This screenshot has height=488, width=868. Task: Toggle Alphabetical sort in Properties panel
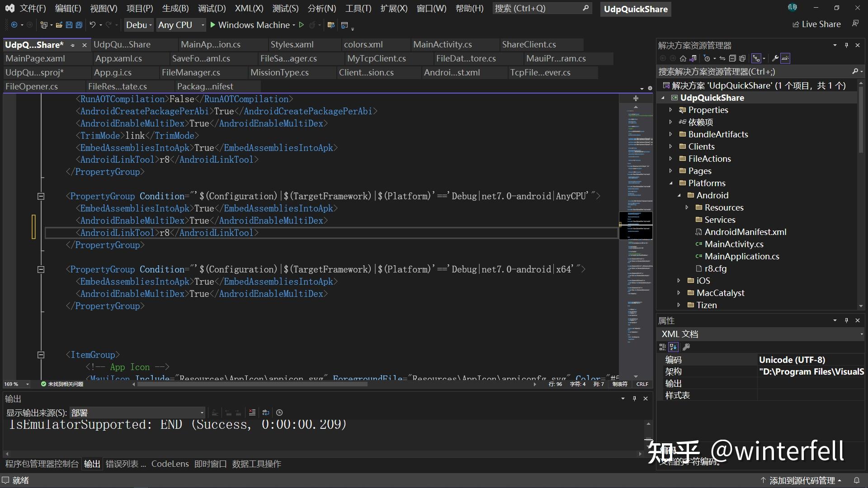pyautogui.click(x=673, y=347)
